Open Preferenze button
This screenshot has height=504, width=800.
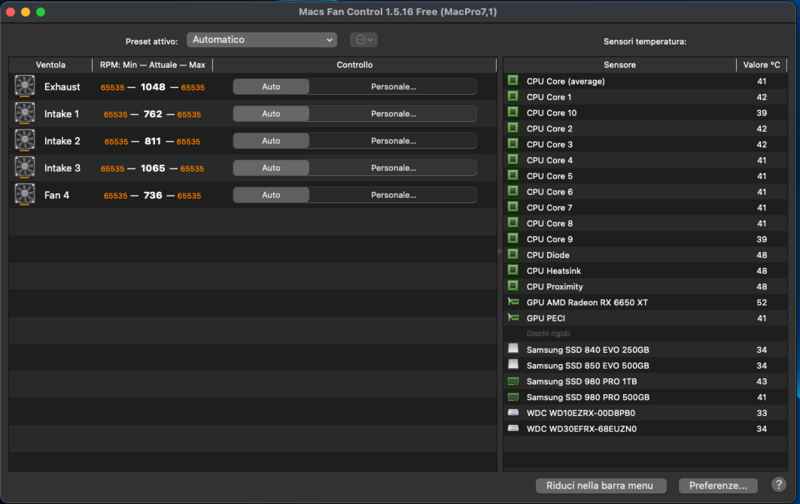tap(718, 486)
